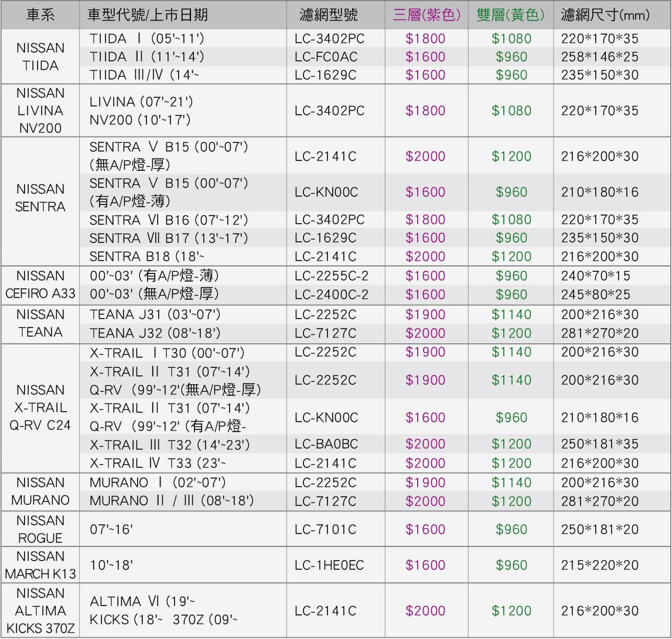Screen dimensions: 672x639
Task: Select NISSAN X-TRAIL Q-RV C24 series cell
Action: [x=40, y=408]
